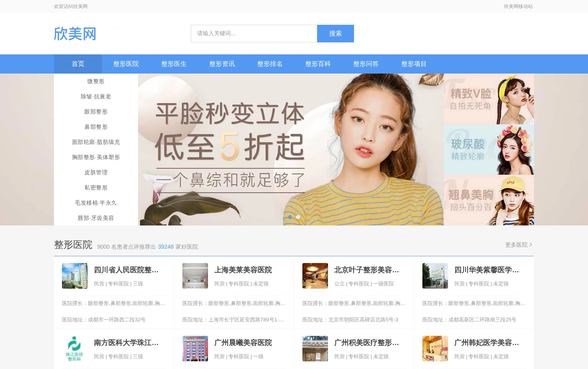Click the 珠江医院整形科 logo thumbnail
588x369 pixels.
(x=75, y=349)
